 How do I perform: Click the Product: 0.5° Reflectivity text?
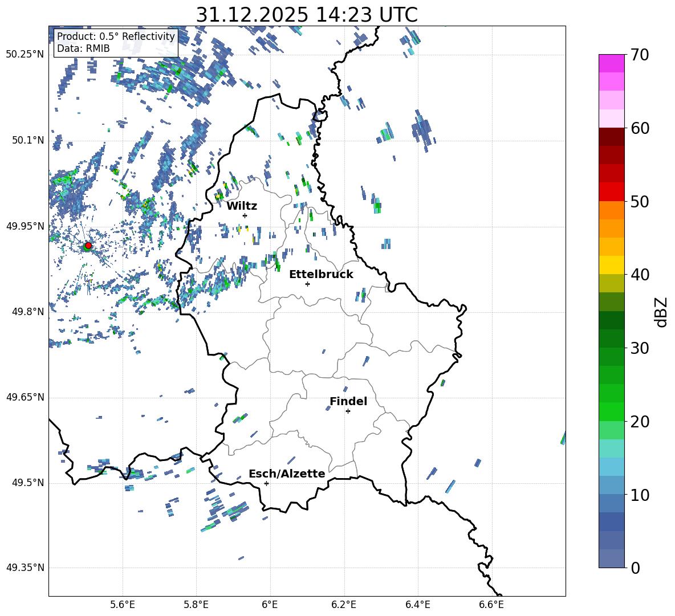116,36
